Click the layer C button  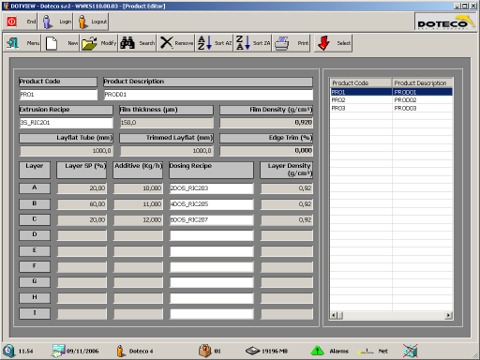pos(35,219)
